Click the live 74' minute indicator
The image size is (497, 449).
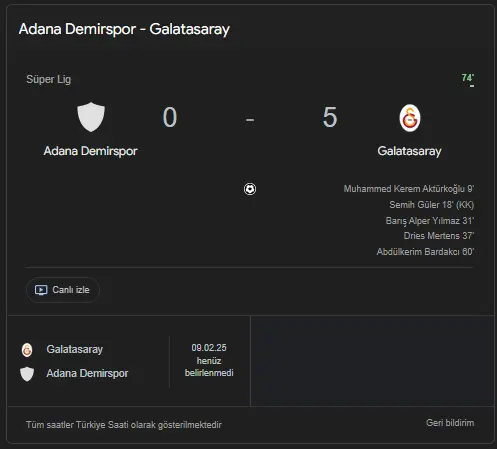click(468, 78)
